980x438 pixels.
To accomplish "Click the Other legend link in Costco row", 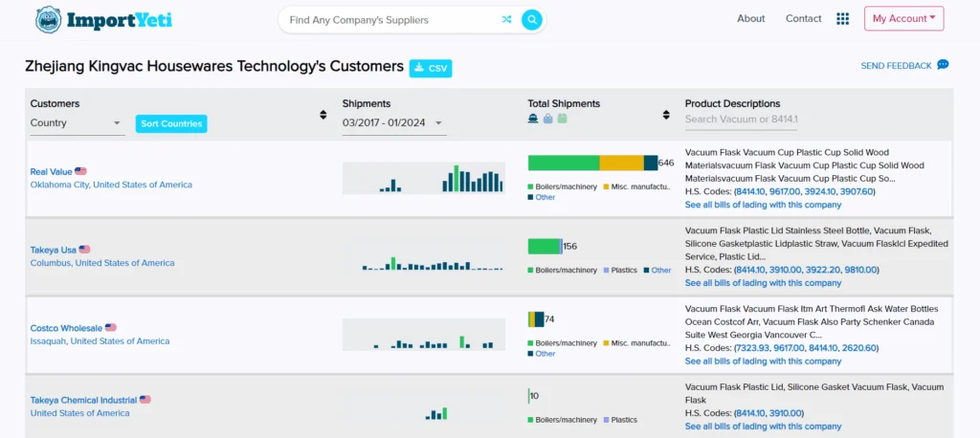I will (x=545, y=354).
